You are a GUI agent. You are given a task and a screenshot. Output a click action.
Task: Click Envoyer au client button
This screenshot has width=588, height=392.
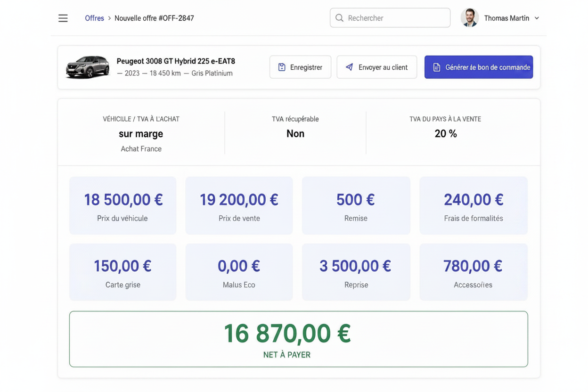point(376,67)
